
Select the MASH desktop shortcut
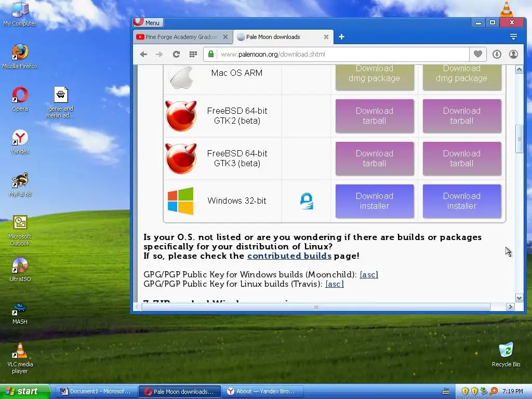click(x=20, y=312)
